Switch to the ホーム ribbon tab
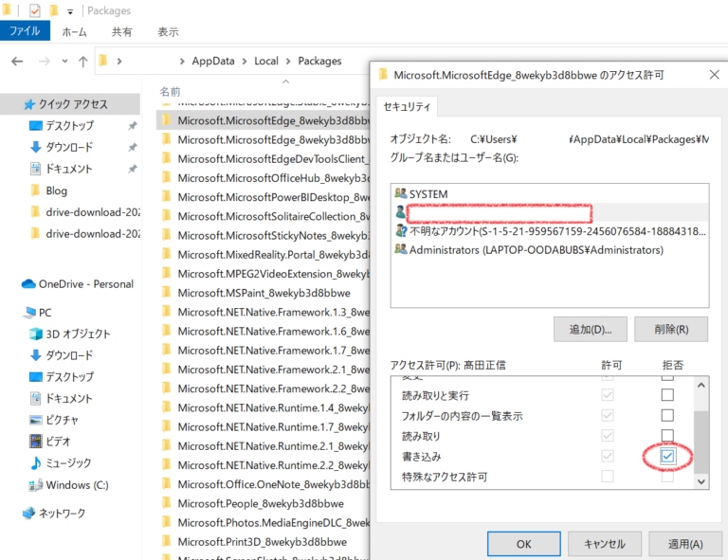The width and height of the screenshot is (728, 560). pyautogui.click(x=74, y=31)
